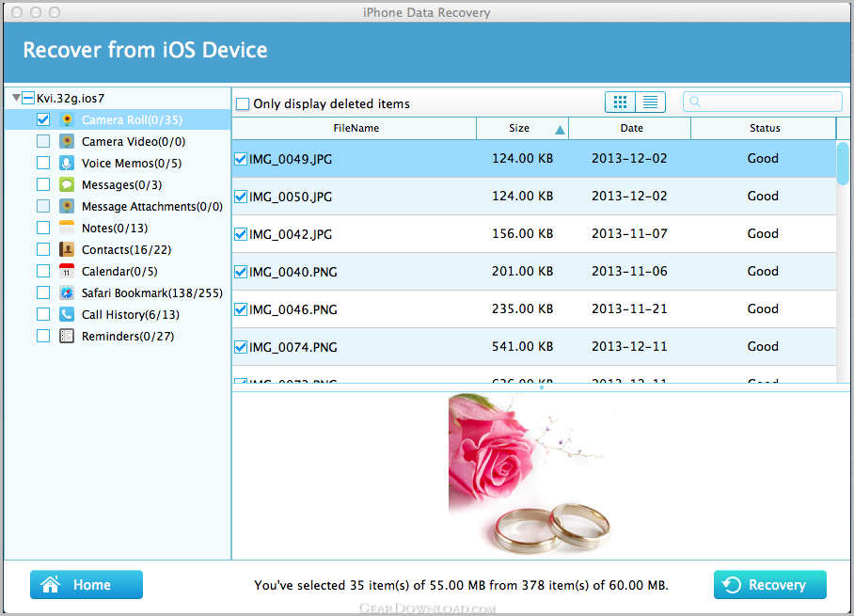Screen dimensions: 854x616
Task: Open the Notes(0/13) category
Action: [115, 229]
